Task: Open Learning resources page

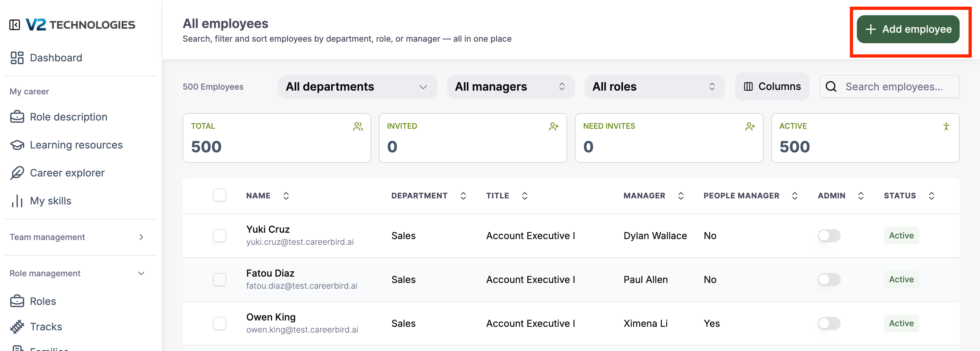Action: (76, 145)
